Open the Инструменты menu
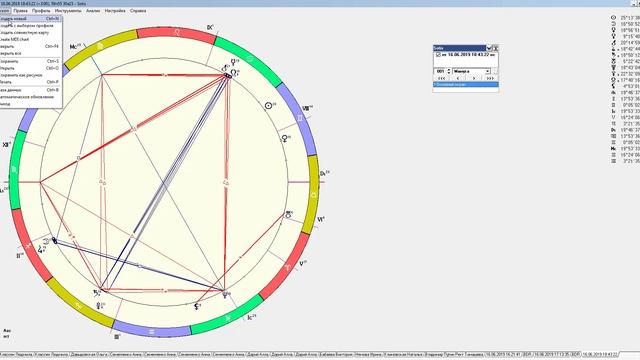Screen dimensions: 640x360 [x=68, y=11]
